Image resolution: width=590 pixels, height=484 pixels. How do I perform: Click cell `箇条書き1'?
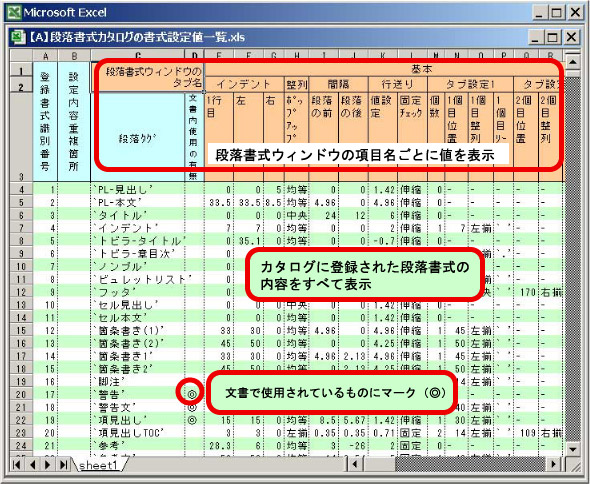[x=138, y=356]
